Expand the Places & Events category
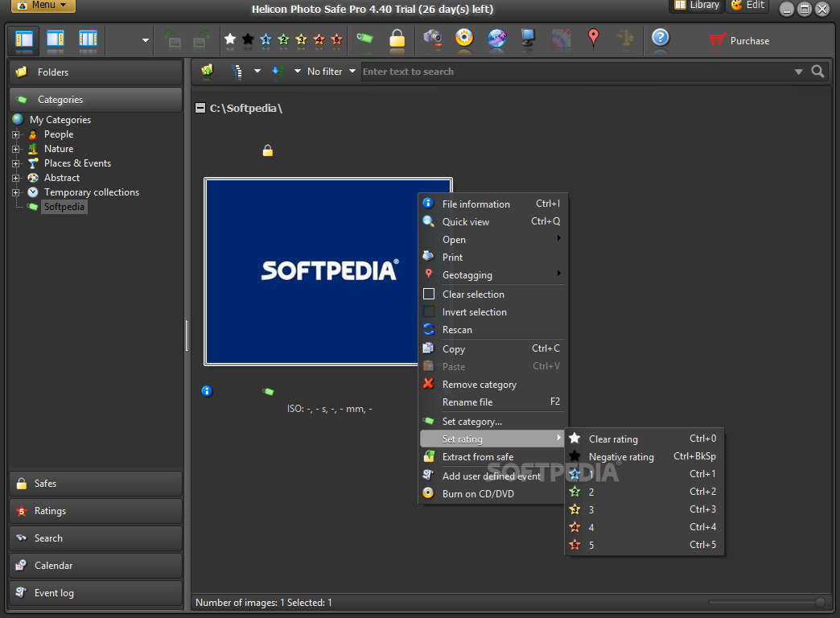 [16, 163]
